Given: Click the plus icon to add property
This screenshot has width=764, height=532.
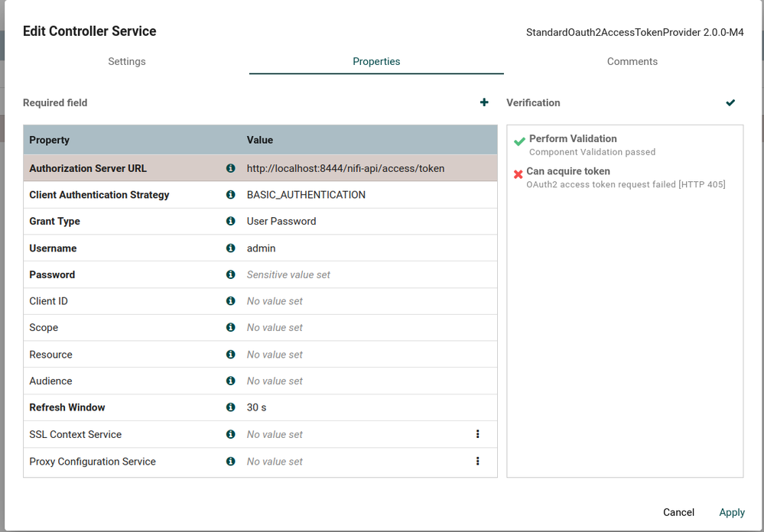Looking at the screenshot, I should (484, 102).
